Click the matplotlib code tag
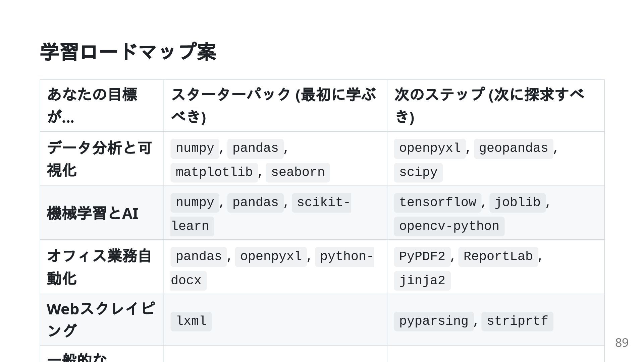Image resolution: width=644 pixels, height=362 pixels. coord(214,173)
